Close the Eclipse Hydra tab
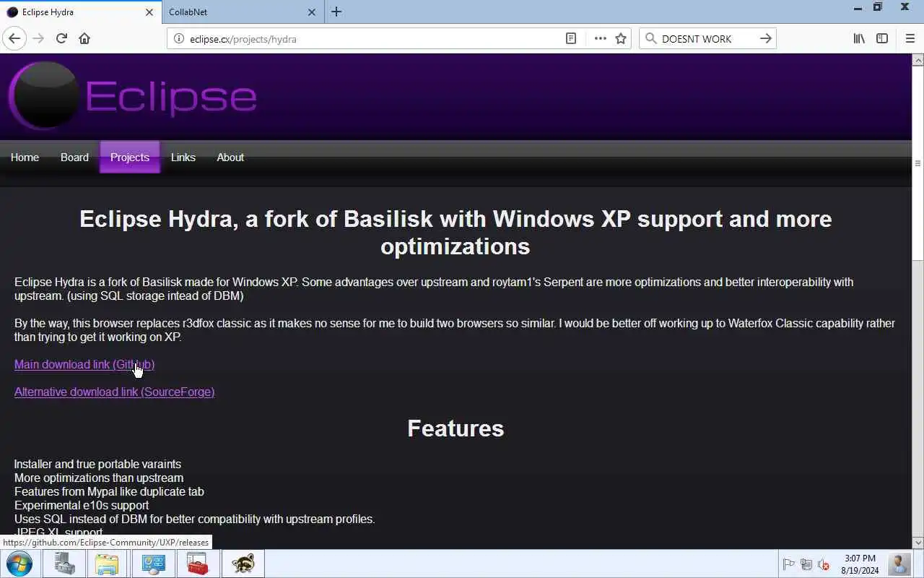 [149, 12]
